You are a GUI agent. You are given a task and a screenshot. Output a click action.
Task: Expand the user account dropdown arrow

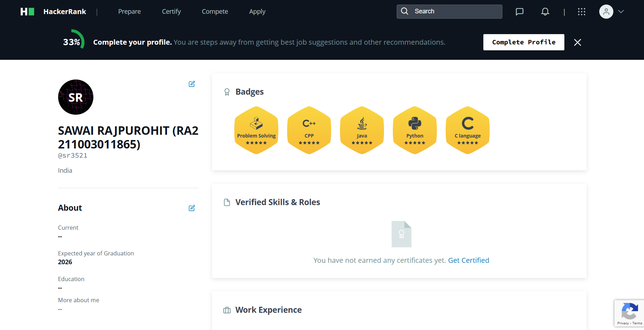(621, 12)
